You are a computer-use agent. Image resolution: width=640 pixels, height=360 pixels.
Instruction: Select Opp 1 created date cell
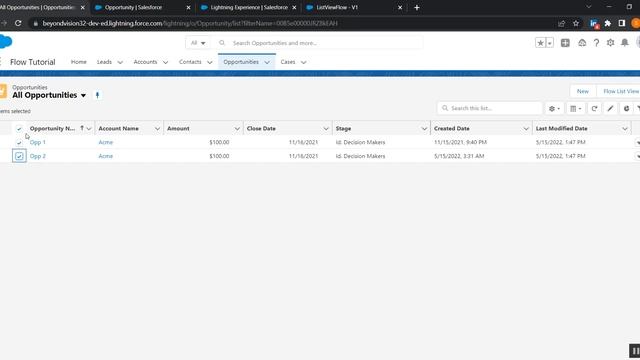coord(460,142)
